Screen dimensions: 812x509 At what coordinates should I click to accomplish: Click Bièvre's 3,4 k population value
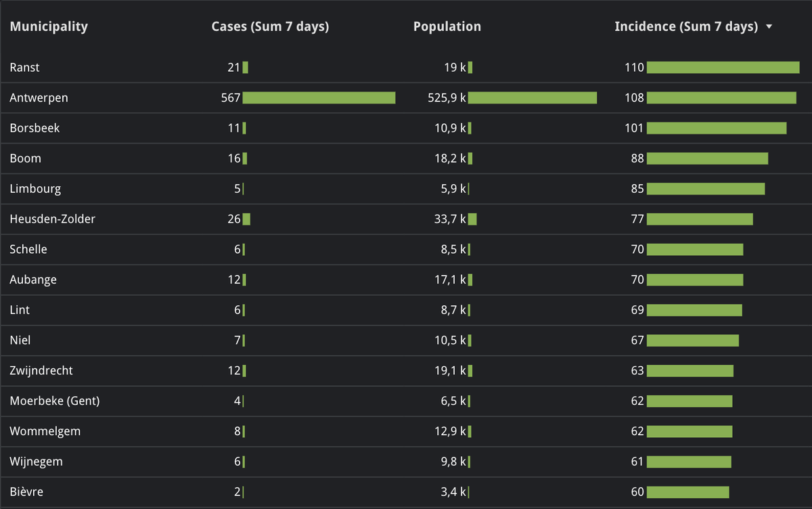click(x=454, y=492)
